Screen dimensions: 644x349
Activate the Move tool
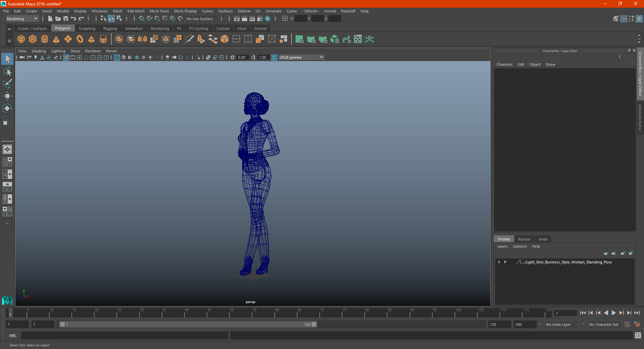click(7, 96)
